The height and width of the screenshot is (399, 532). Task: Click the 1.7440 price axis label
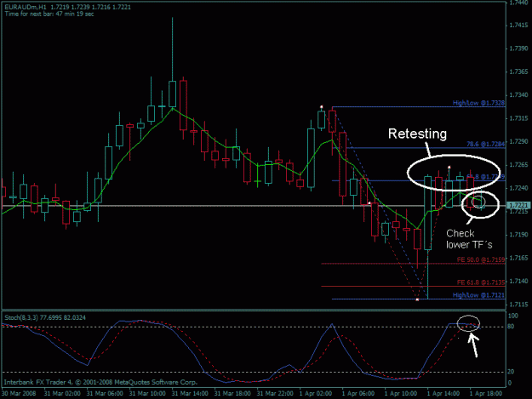pos(518,3)
